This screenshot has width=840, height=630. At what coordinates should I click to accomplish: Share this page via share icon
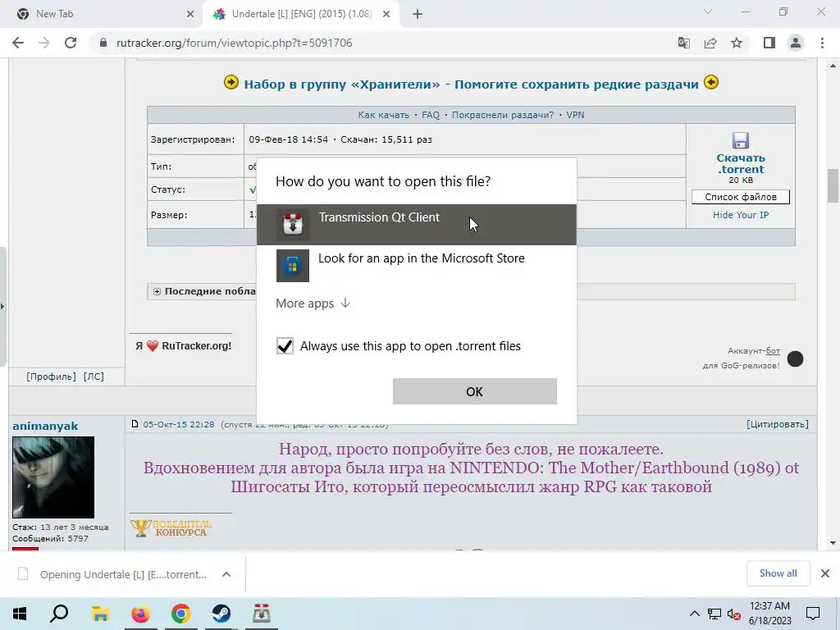(x=710, y=43)
